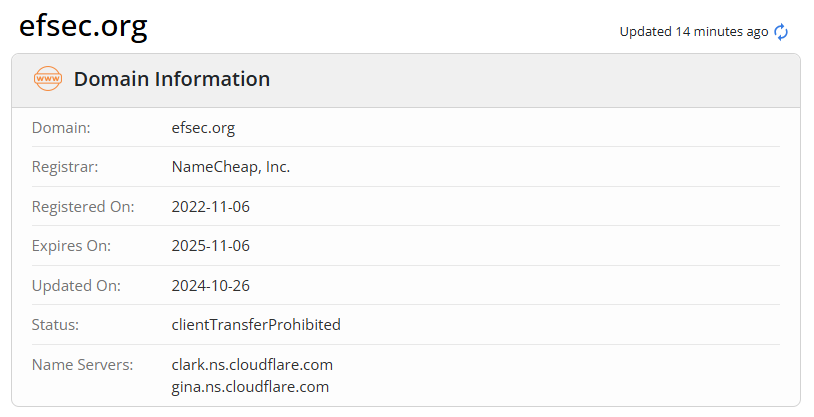Click clark.ns.cloudflare.com name server
The height and width of the screenshot is (417, 814).
252,365
